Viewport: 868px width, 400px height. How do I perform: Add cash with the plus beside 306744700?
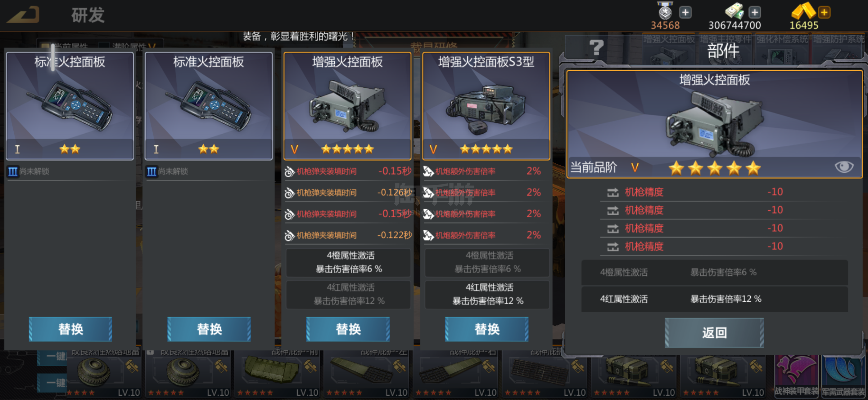click(x=754, y=12)
